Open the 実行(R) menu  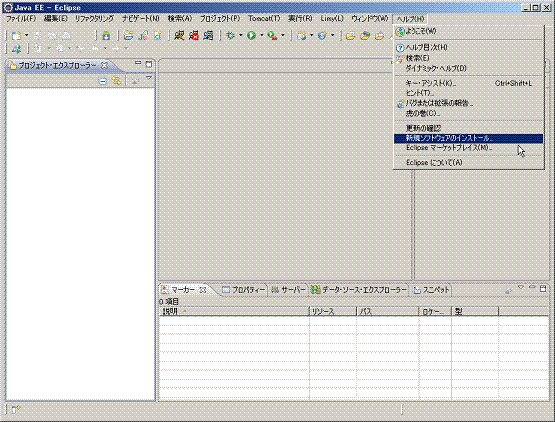tap(300, 18)
